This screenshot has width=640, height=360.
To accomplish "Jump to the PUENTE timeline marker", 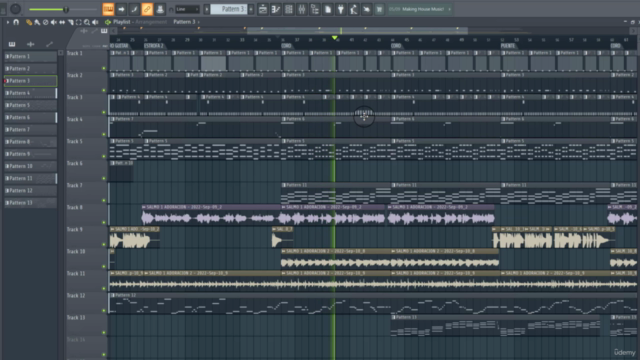I will pos(508,46).
